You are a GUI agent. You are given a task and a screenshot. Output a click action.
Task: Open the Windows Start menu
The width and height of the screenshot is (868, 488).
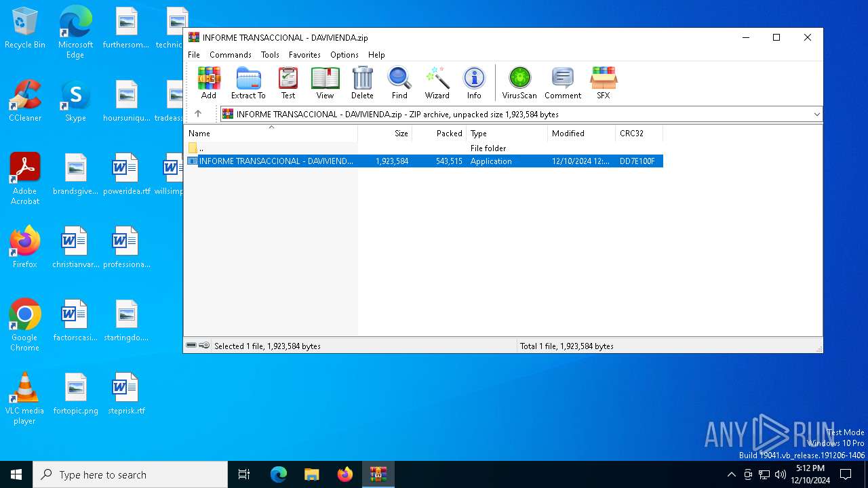click(16, 474)
